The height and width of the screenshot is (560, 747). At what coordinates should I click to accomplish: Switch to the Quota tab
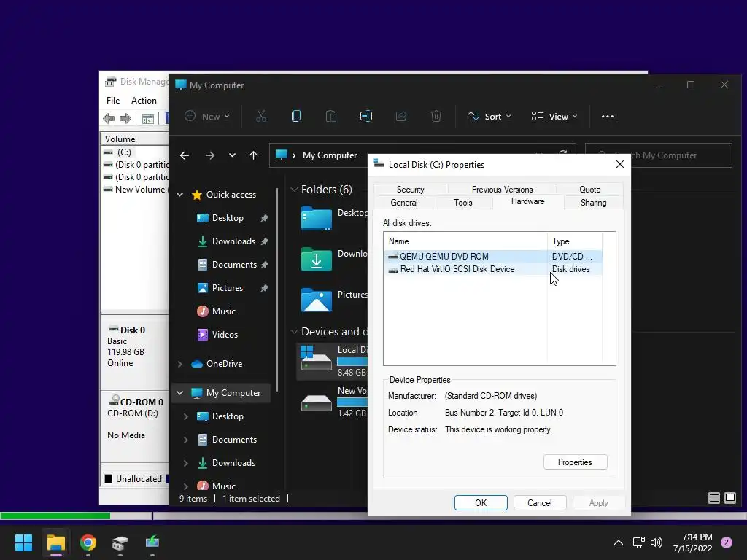(x=589, y=190)
